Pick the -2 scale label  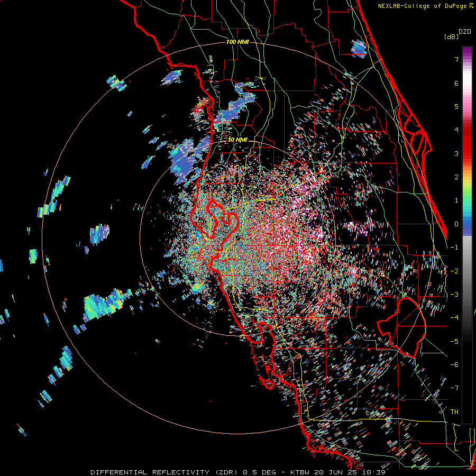pyautogui.click(x=454, y=271)
